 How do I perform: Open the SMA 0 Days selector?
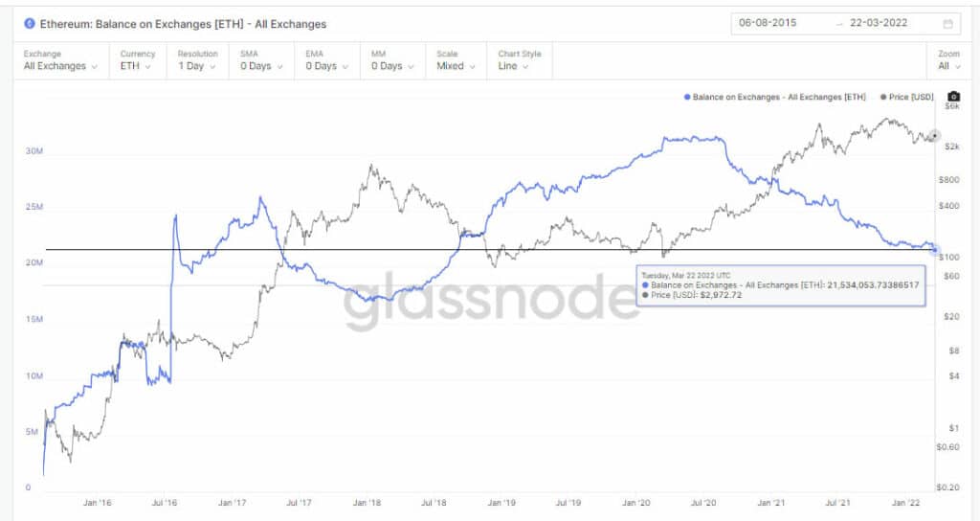point(261,66)
